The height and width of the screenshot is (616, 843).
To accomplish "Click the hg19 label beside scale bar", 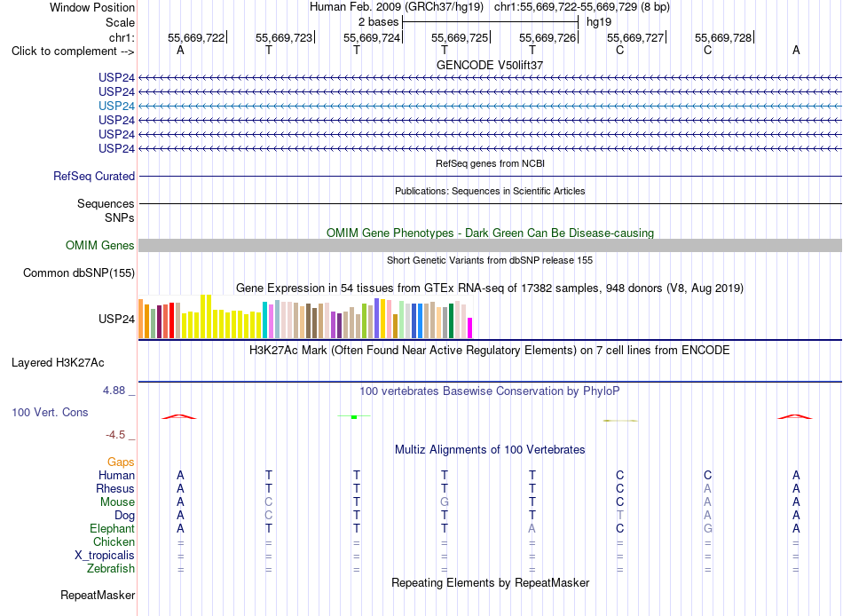I will pos(599,22).
